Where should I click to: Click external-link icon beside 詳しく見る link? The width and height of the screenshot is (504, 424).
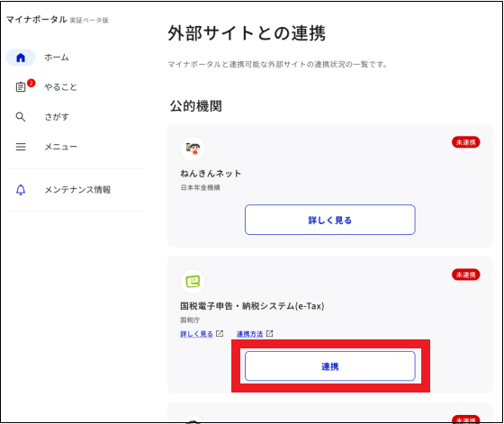click(x=220, y=334)
